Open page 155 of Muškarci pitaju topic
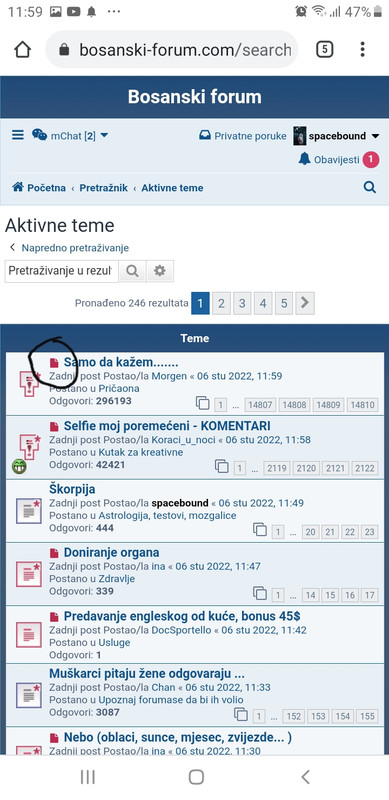Screen dimensions: 389x800 coord(367,716)
